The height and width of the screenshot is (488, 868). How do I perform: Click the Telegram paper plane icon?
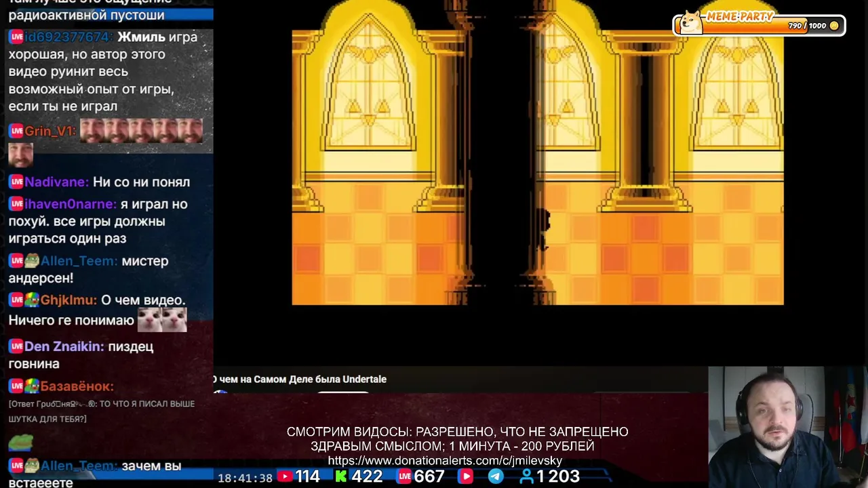pos(496,476)
